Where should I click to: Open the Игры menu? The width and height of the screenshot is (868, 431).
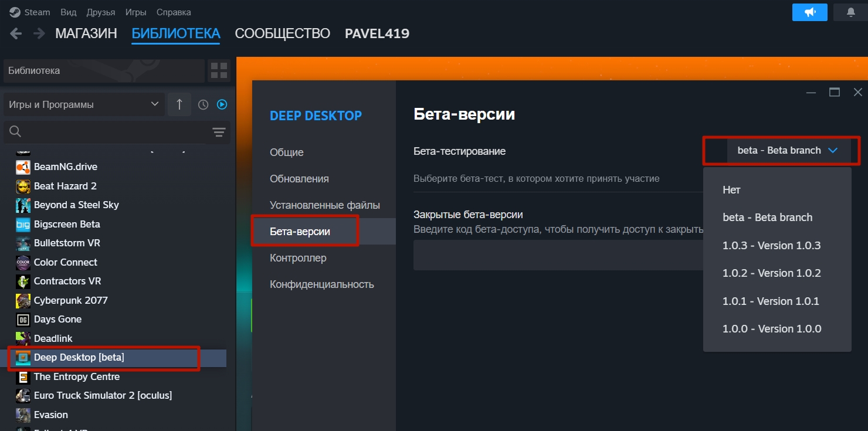click(136, 12)
